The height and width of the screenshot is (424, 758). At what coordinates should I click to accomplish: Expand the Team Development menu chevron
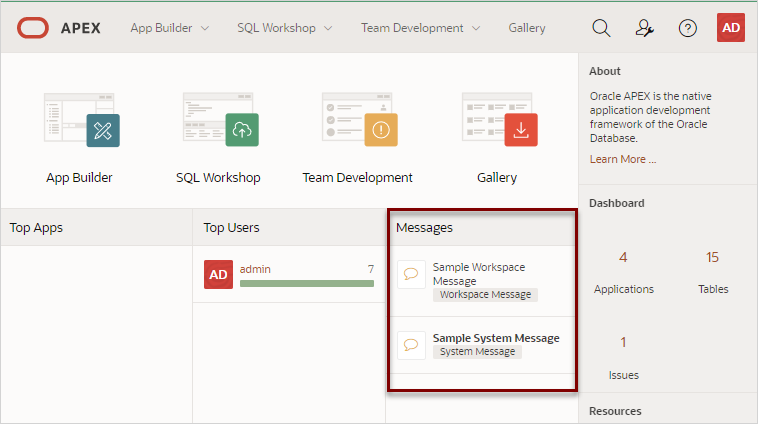click(476, 29)
